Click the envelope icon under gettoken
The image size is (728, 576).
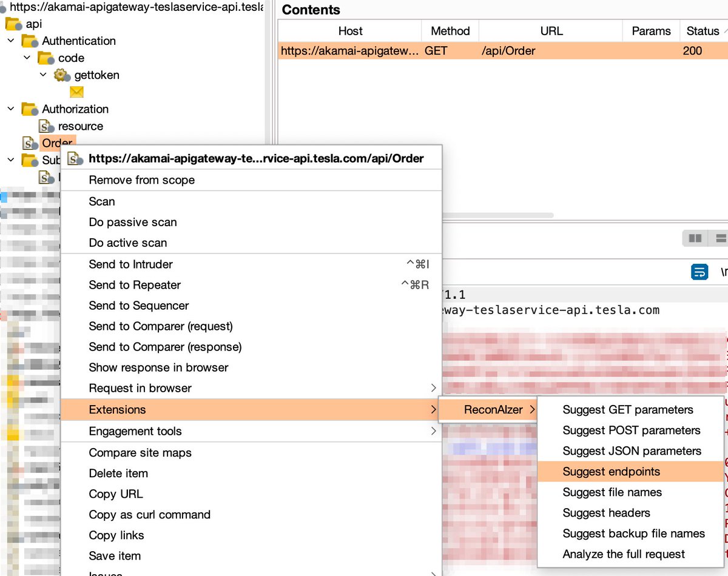[76, 92]
